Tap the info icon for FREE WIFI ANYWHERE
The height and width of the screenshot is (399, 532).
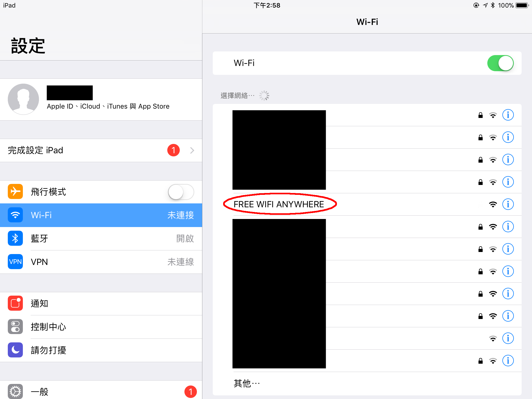pyautogui.click(x=508, y=204)
